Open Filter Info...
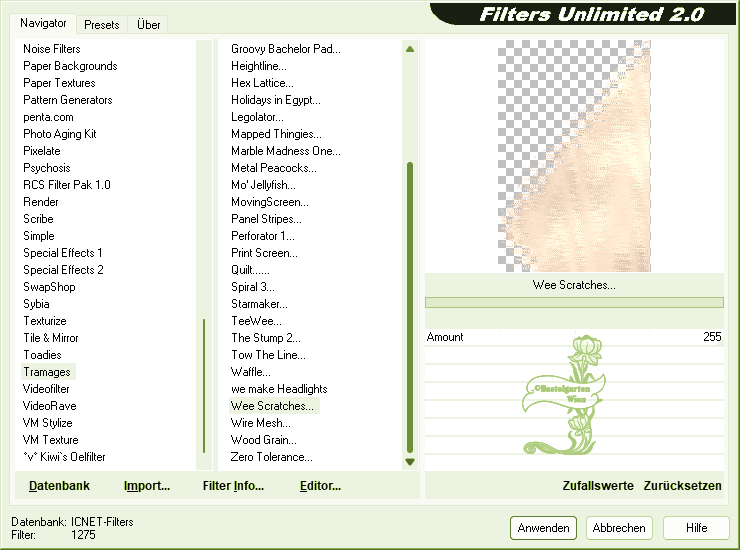 (x=233, y=486)
